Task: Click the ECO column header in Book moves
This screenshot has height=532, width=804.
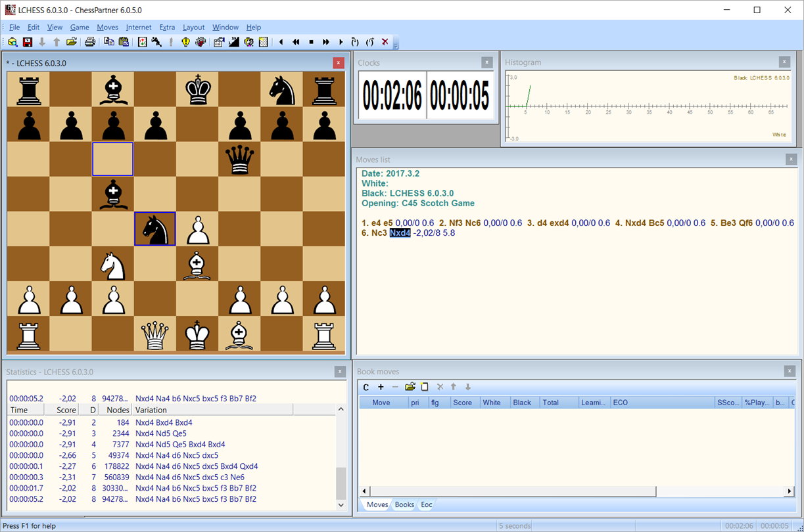Action: pyautogui.click(x=662, y=403)
